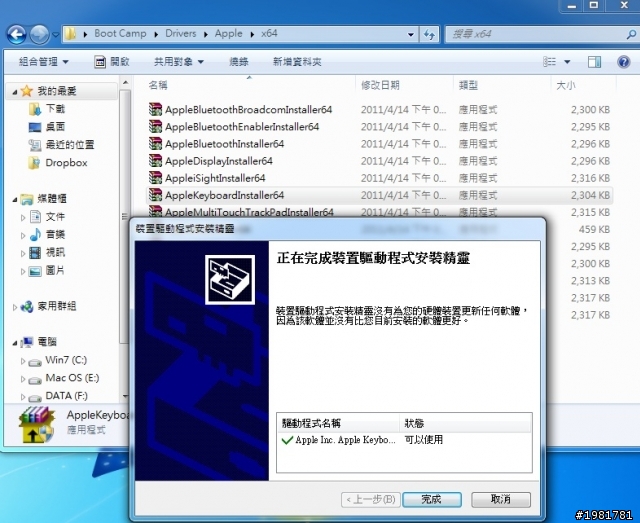Open the view options dropdown arrow

click(567, 62)
